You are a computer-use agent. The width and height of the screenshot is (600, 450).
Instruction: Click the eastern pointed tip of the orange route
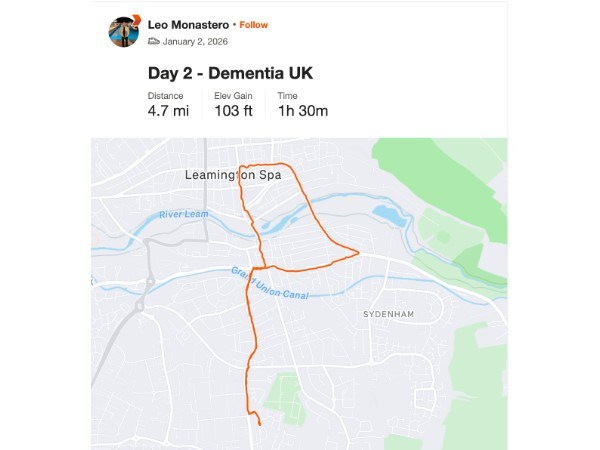click(x=358, y=252)
